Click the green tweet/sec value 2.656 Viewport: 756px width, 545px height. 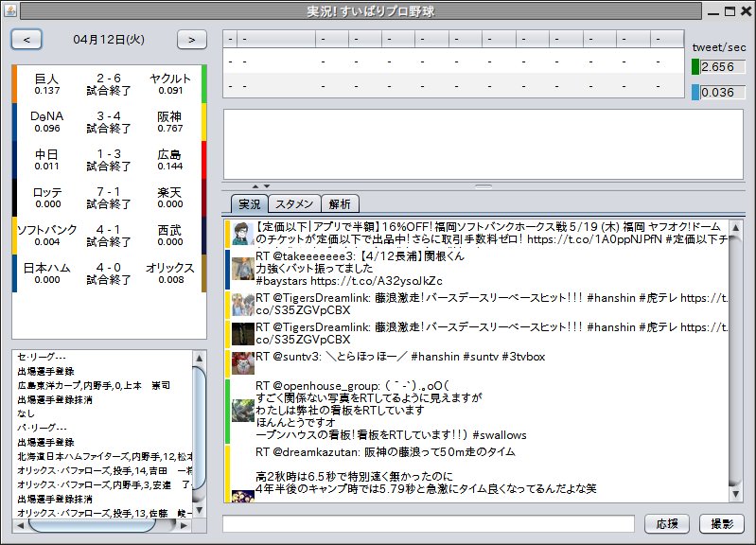coord(722,67)
